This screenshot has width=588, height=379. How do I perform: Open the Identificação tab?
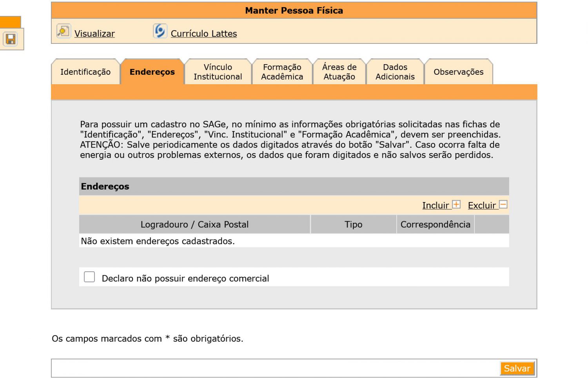85,72
